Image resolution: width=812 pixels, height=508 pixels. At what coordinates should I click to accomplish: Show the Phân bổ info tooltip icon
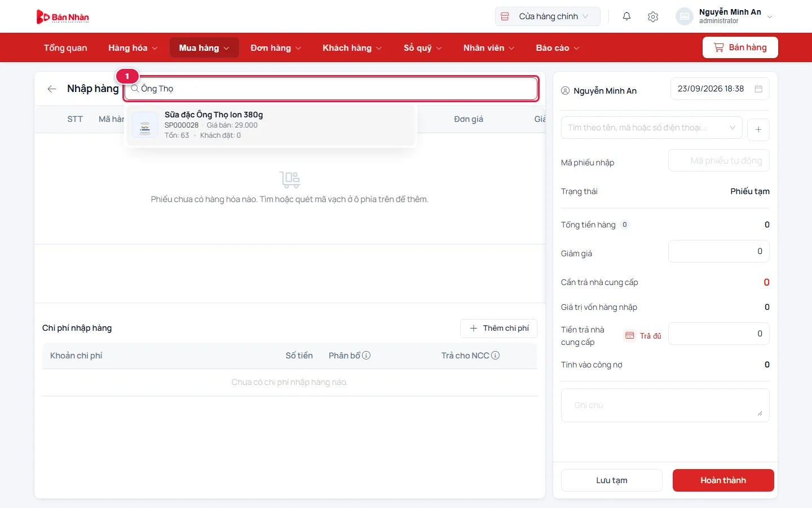coord(367,356)
